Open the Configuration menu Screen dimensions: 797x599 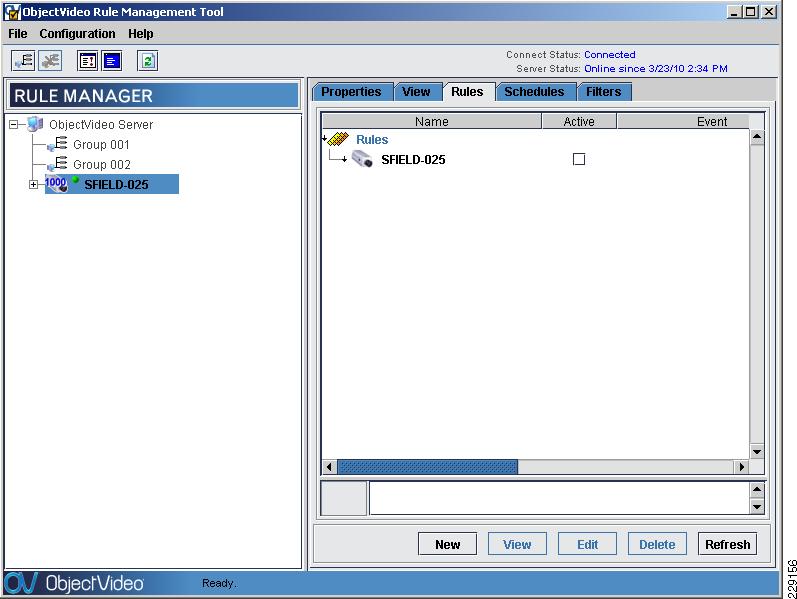click(x=77, y=34)
